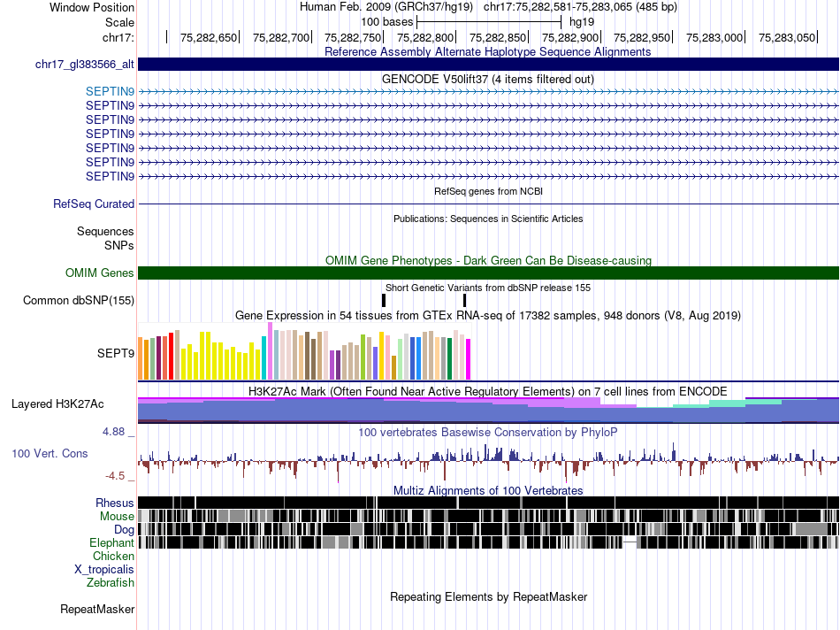840x630 pixels.
Task: Click the SNPs publications track label
Action: pyautogui.click(x=119, y=245)
